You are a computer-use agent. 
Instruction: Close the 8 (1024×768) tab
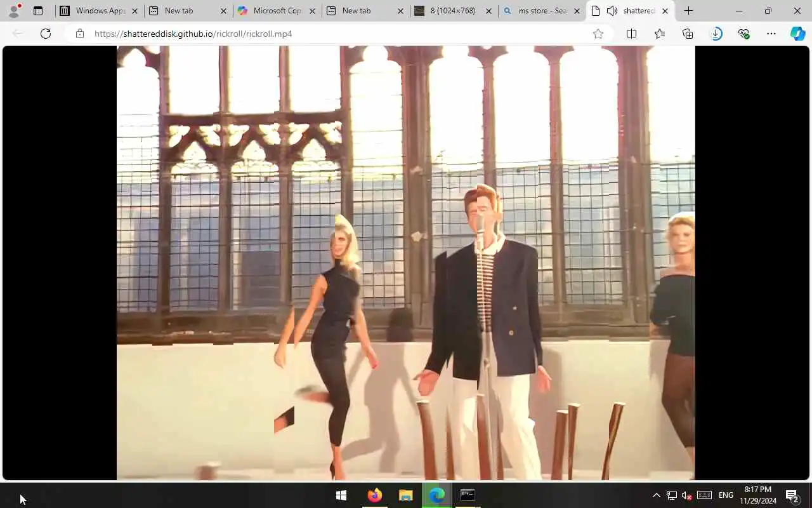pyautogui.click(x=488, y=11)
